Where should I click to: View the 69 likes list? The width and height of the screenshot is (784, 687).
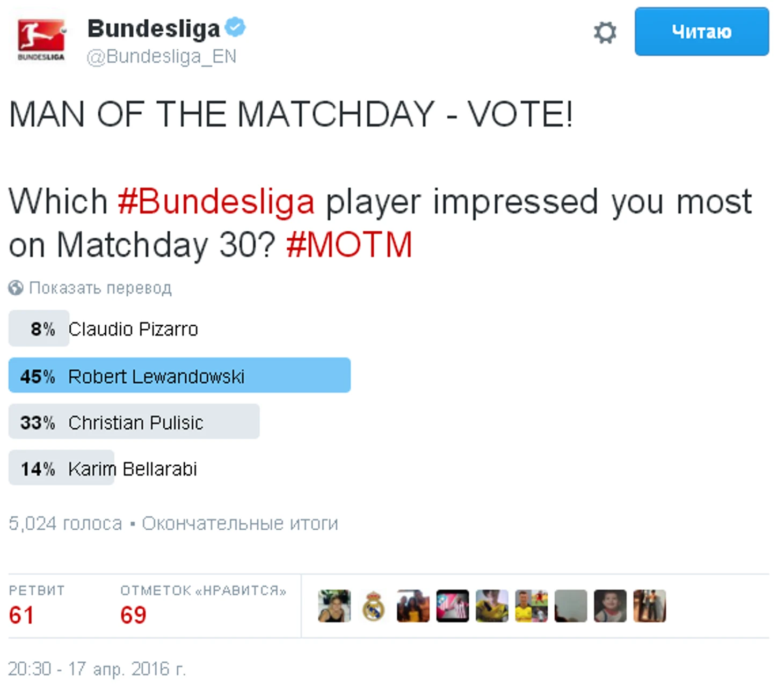pyautogui.click(x=203, y=606)
